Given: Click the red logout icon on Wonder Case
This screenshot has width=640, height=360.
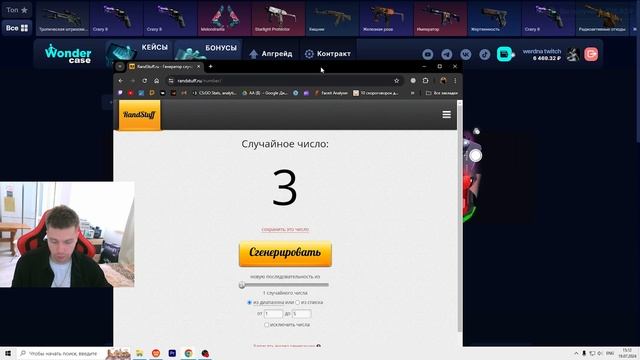Looking at the screenshot, I should [x=591, y=54].
